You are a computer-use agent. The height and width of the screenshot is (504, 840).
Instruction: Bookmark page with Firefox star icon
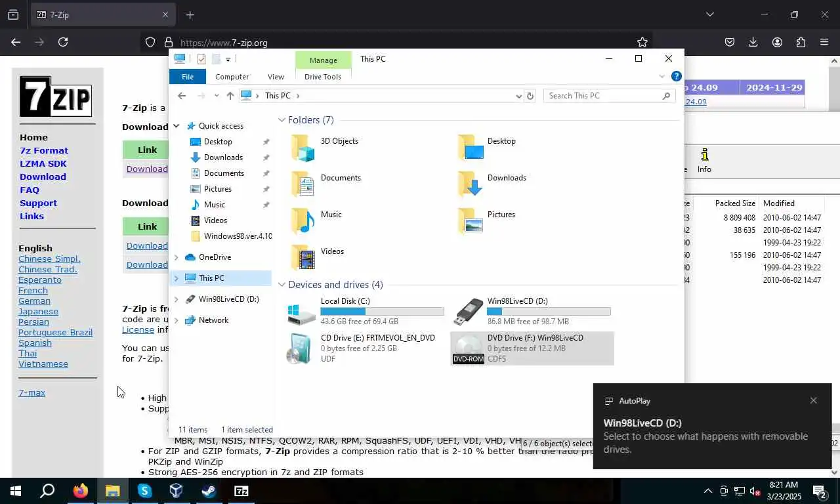(x=642, y=42)
